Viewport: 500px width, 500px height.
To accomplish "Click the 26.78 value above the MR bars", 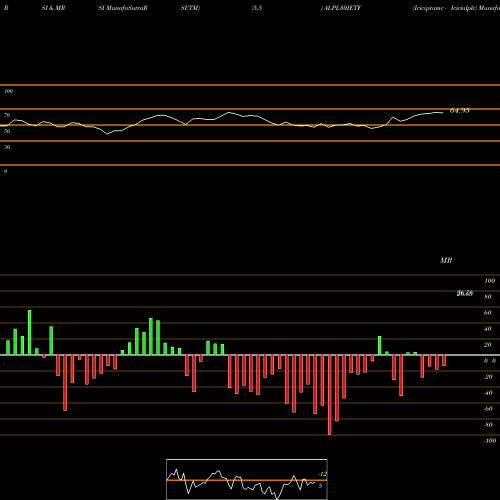I will [x=465, y=293].
